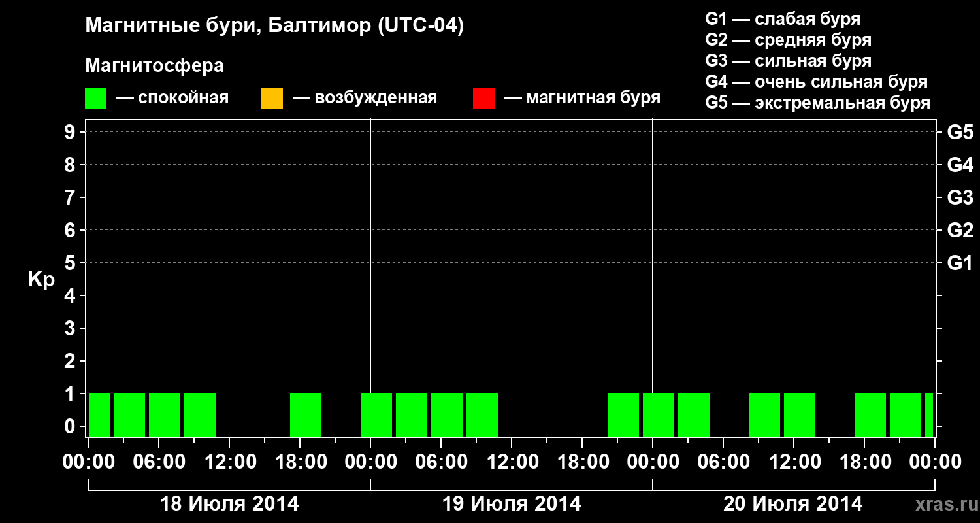The width and height of the screenshot is (980, 523).
Task: Click the 'G3 — сильная буря' legend line
Action: coord(789,61)
